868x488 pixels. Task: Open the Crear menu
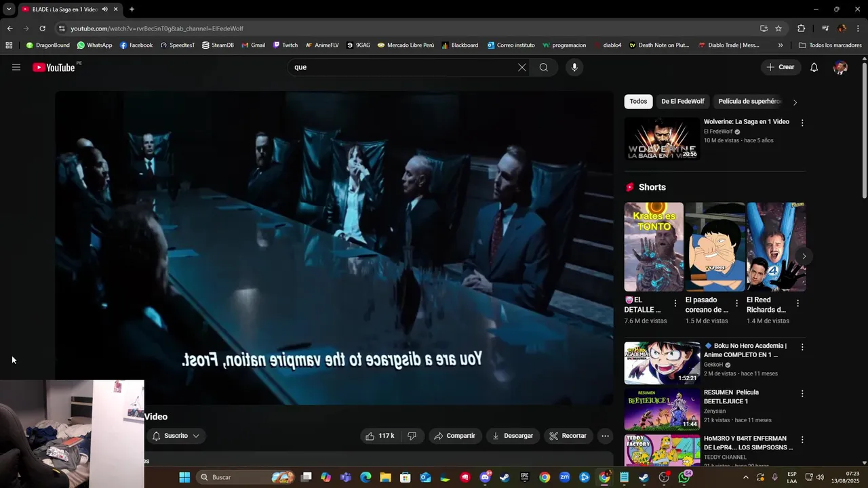[781, 67]
